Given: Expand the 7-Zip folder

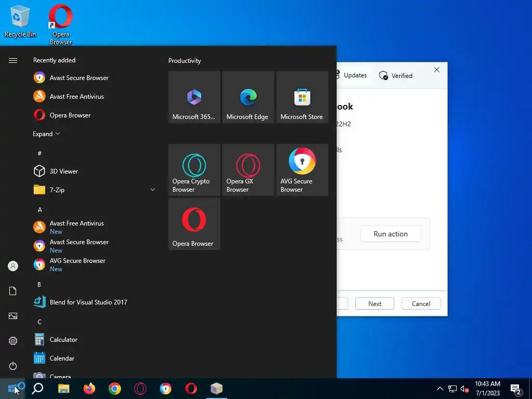Looking at the screenshot, I should point(95,190).
